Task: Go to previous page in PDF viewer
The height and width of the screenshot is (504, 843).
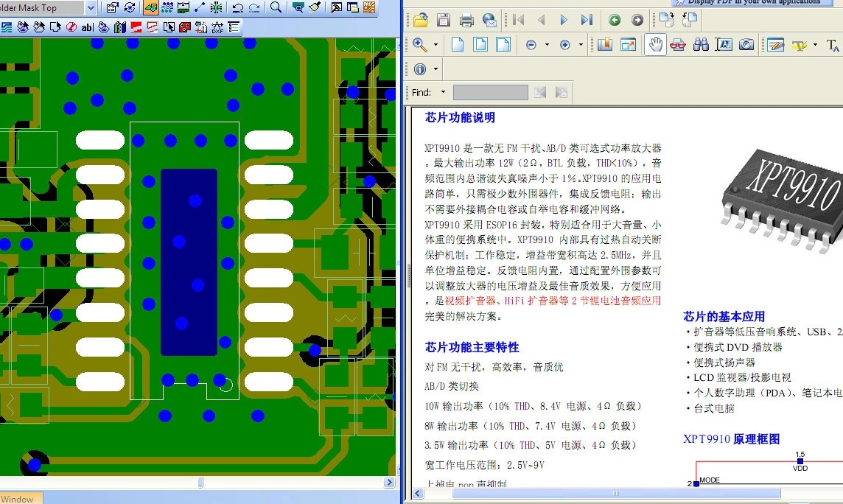Action: tap(542, 21)
